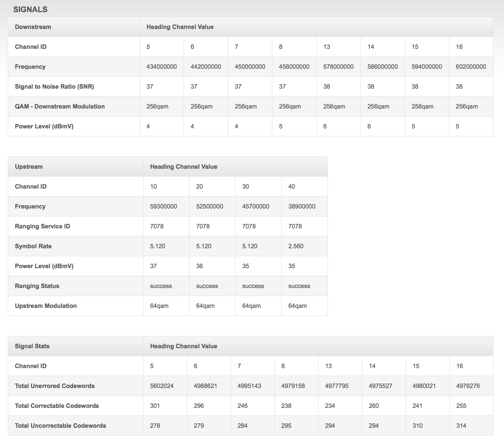Select the Signal Stats table header
The image size is (504, 438).
coord(32,346)
